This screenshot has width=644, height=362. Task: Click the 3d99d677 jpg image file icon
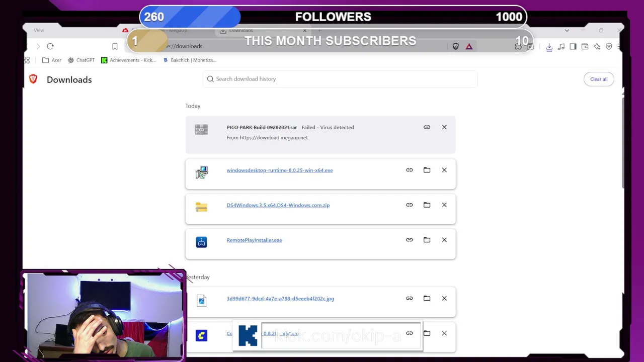[201, 301]
